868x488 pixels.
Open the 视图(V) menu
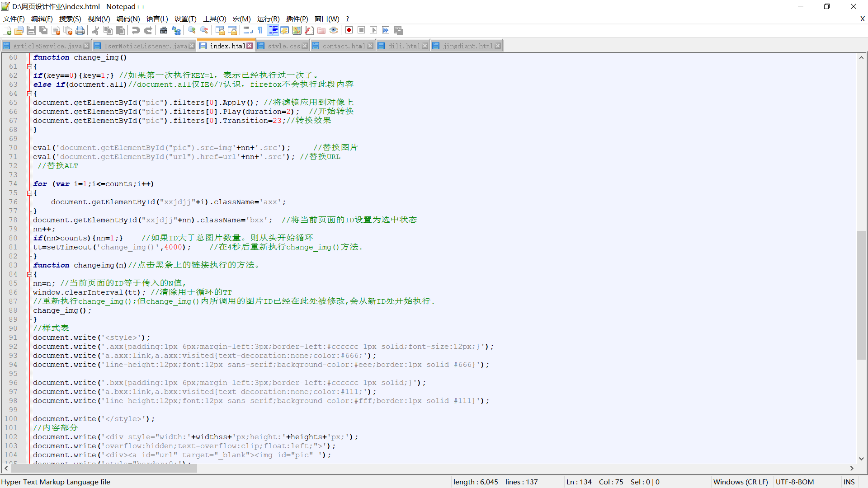click(x=99, y=19)
